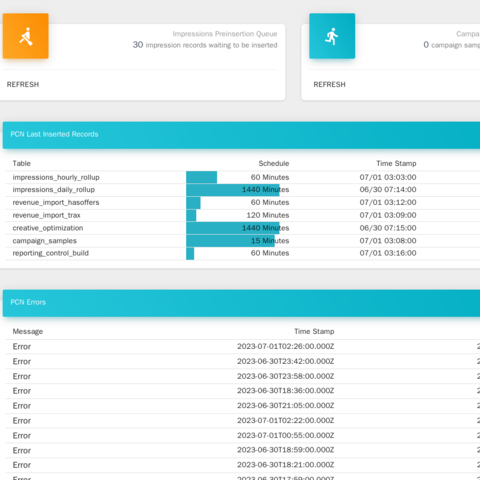Image resolution: width=480 pixels, height=480 pixels.
Task: Click error timestamp 2023-07-01T02:22:00.000Z
Action: click(286, 421)
